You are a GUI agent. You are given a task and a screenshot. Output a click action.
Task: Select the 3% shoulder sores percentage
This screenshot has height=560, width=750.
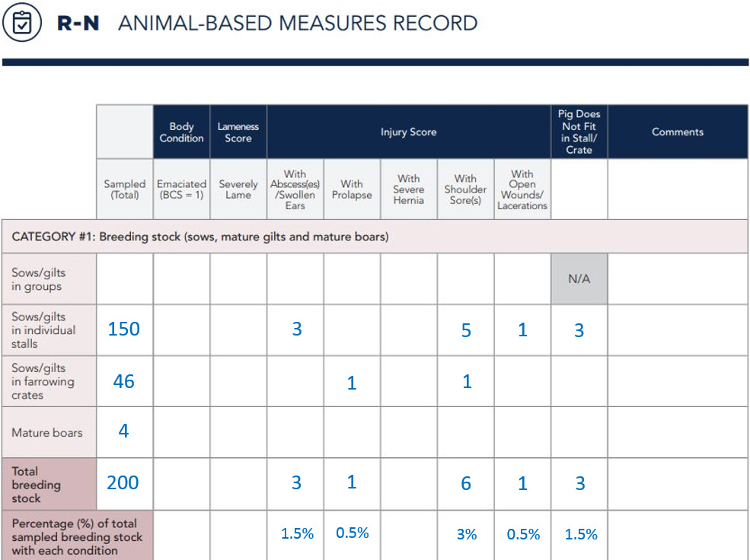[x=465, y=534]
